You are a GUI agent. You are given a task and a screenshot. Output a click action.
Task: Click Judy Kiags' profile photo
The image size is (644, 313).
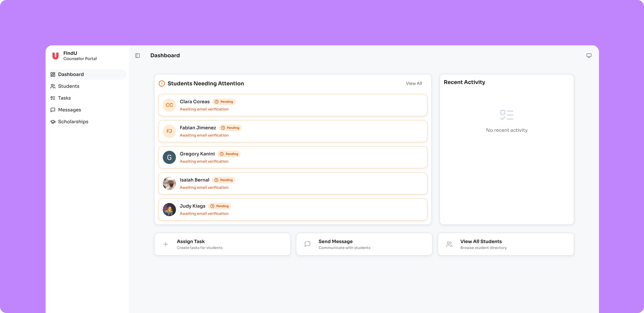(169, 209)
